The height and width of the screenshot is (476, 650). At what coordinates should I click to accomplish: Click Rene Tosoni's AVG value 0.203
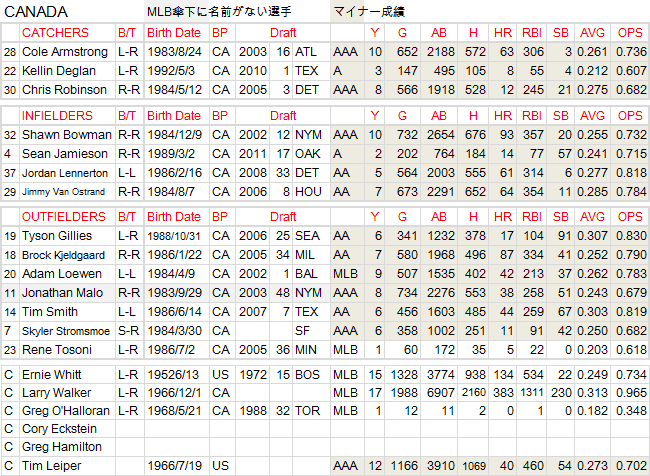point(592,350)
